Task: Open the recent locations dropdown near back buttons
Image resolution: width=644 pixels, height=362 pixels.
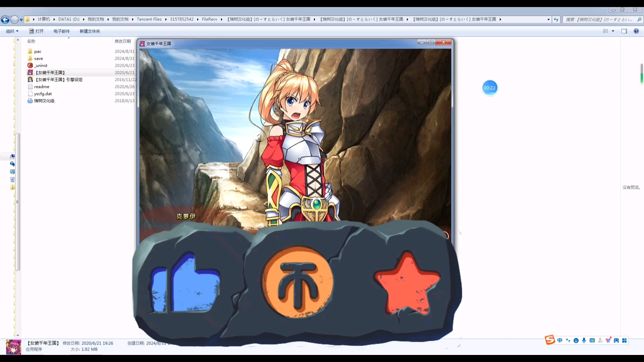Action: click(21, 20)
